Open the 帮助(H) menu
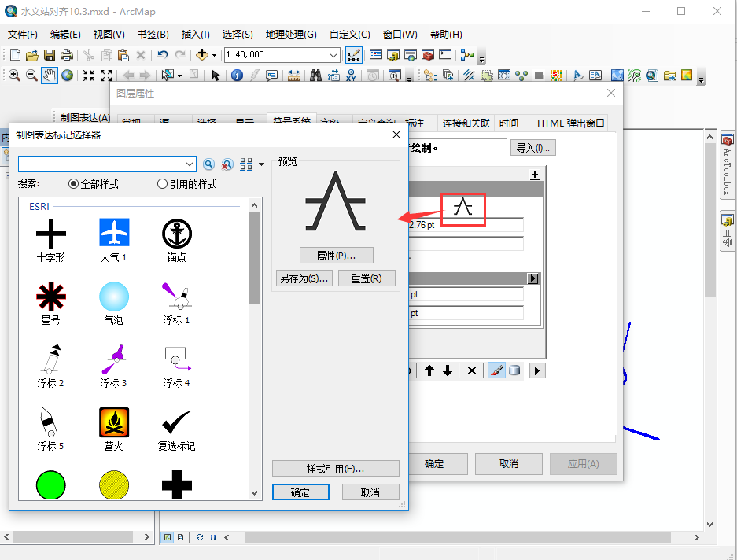Viewport: 737px width, 560px height. [x=446, y=35]
